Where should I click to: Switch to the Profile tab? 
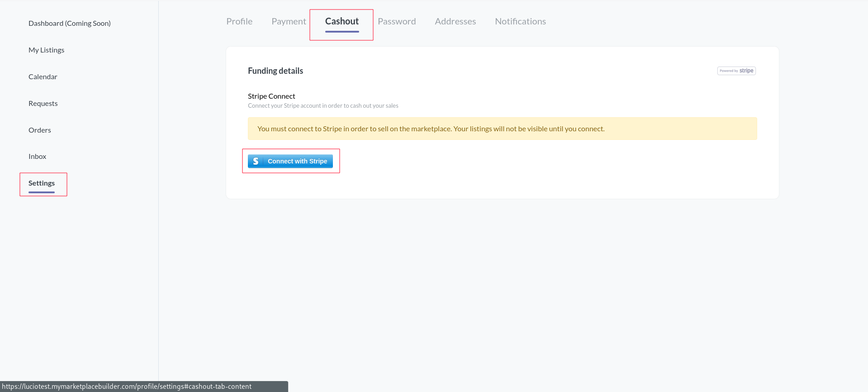[239, 21]
